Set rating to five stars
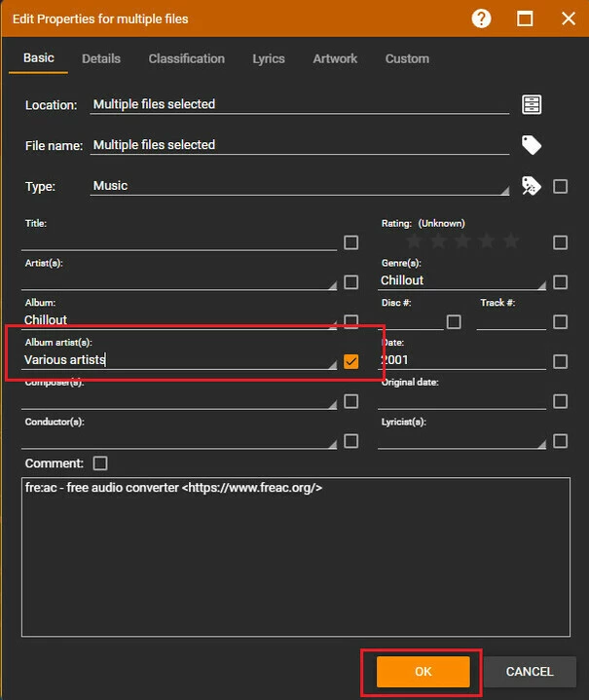The image size is (589, 700). pos(511,241)
